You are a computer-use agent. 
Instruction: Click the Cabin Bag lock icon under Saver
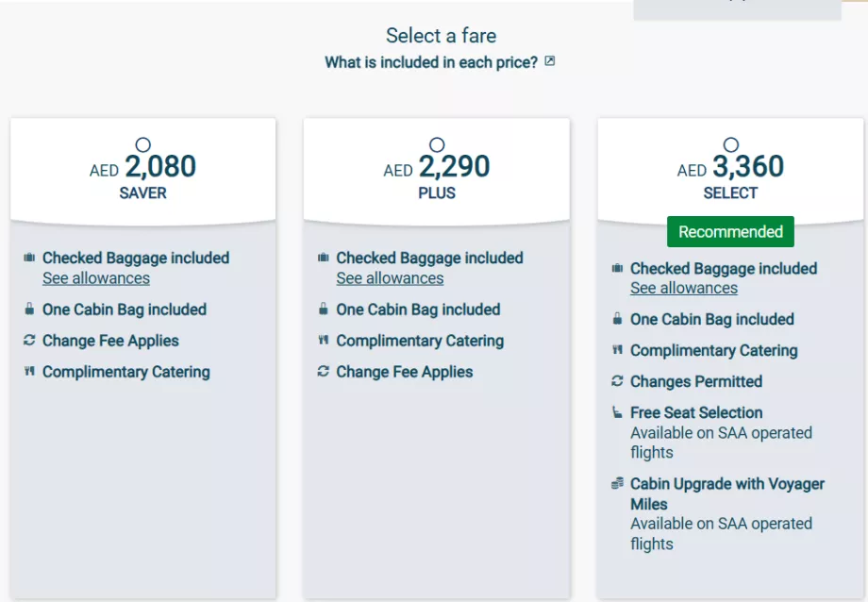[30, 309]
